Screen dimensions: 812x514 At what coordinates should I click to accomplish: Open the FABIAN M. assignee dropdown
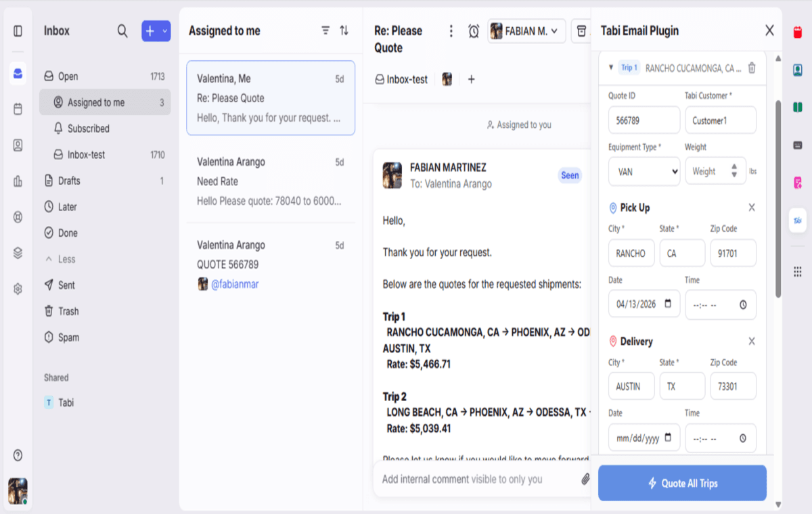[x=526, y=30]
